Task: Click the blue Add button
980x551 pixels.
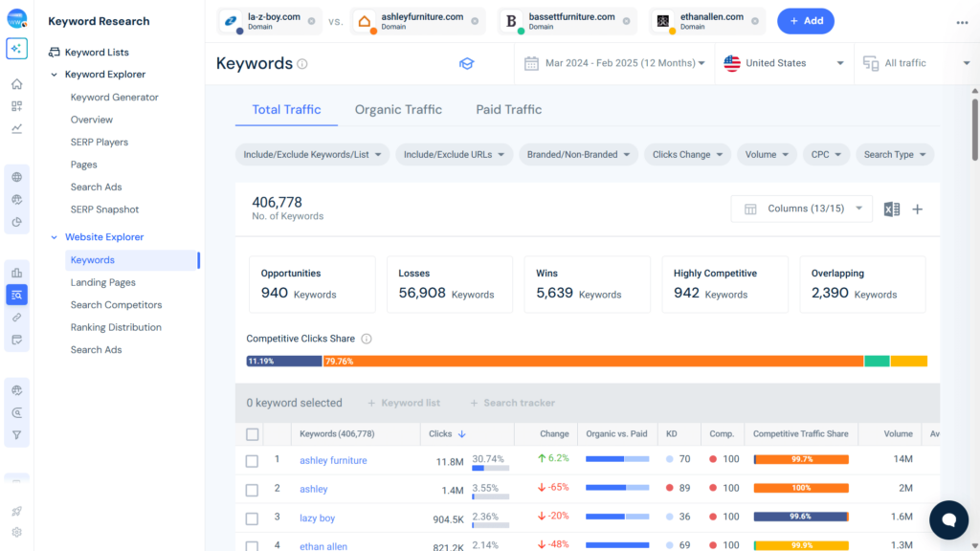Action: [x=805, y=20]
